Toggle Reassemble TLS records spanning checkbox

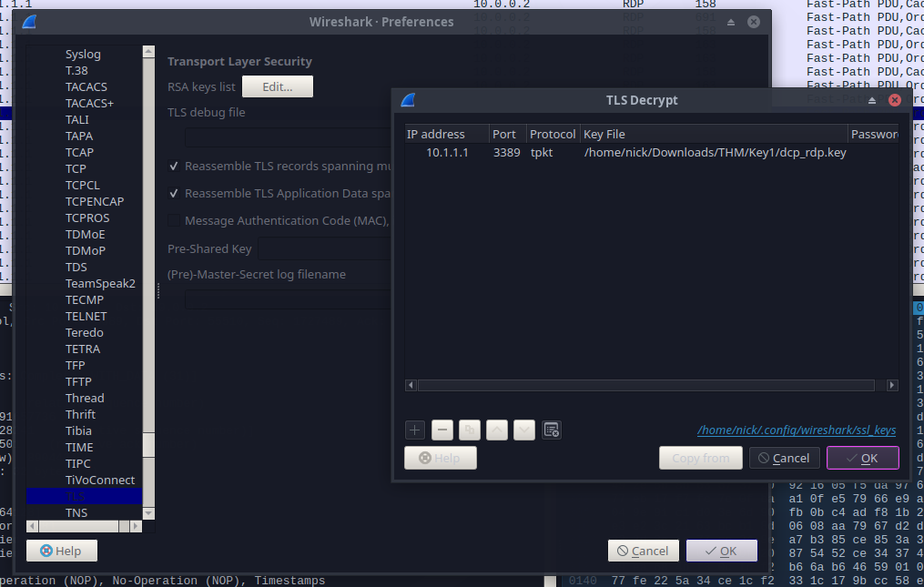173,167
